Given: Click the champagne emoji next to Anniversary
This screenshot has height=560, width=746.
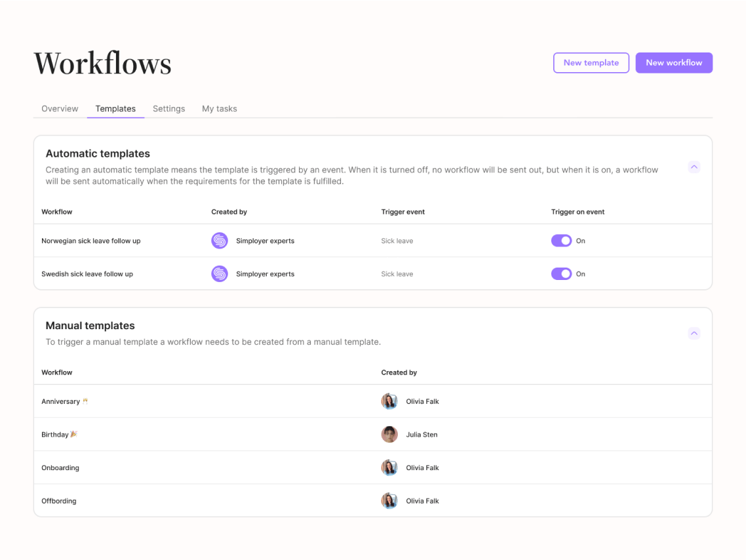Looking at the screenshot, I should [85, 401].
